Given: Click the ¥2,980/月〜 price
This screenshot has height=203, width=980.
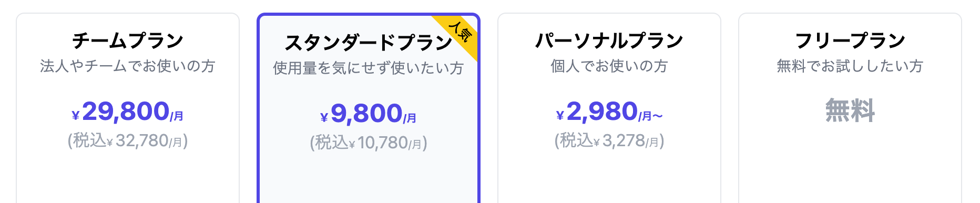Looking at the screenshot, I should tap(609, 111).
